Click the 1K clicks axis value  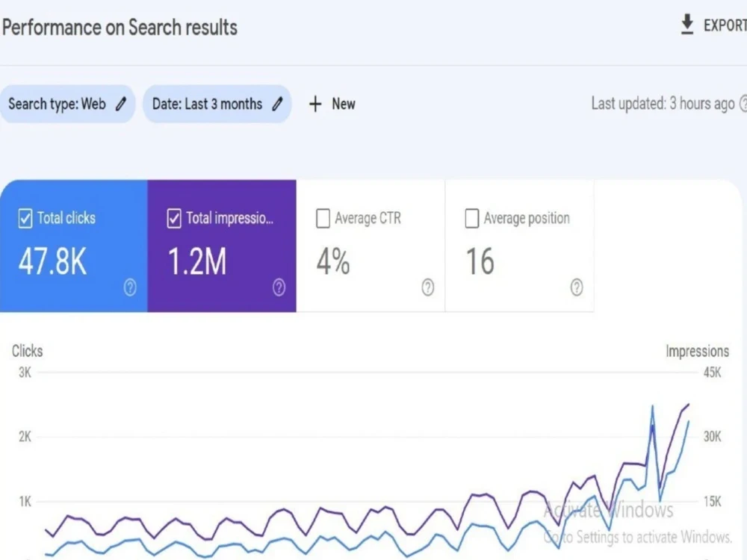coord(25,502)
